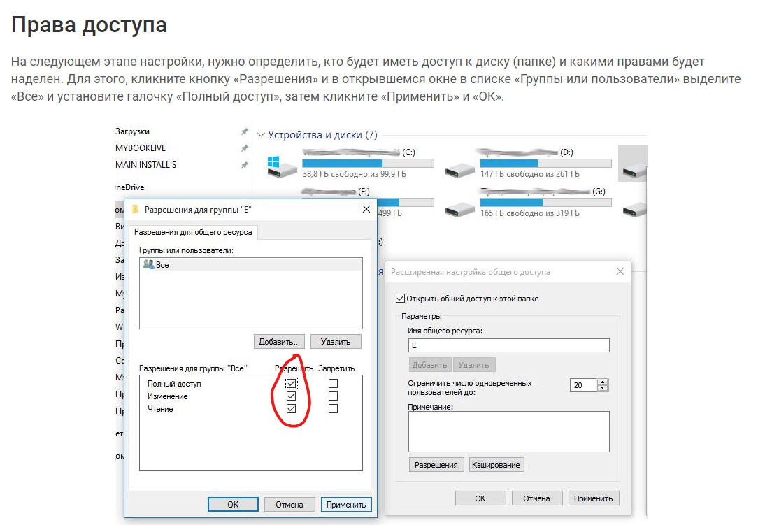Image resolution: width=765 pixels, height=532 pixels.
Task: Select the Все group users icon
Action: point(148,265)
